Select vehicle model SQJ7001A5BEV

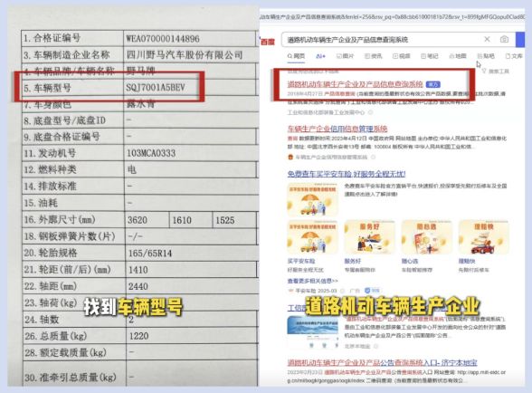156,88
